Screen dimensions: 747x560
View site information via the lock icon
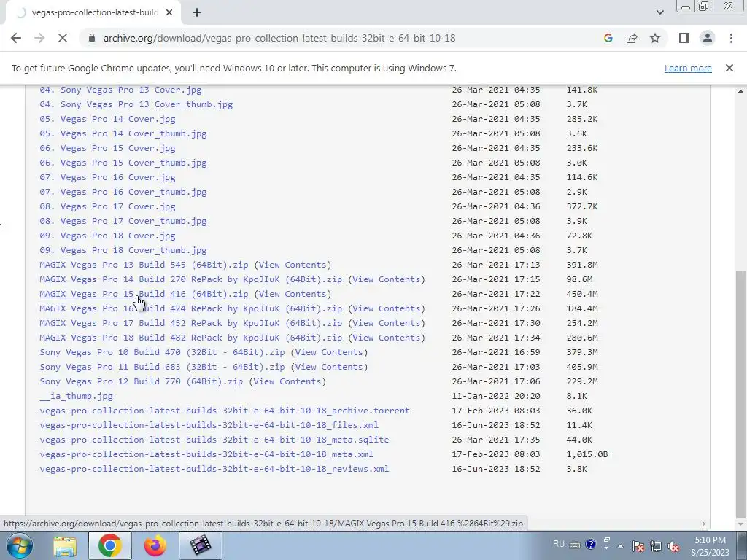pos(92,38)
